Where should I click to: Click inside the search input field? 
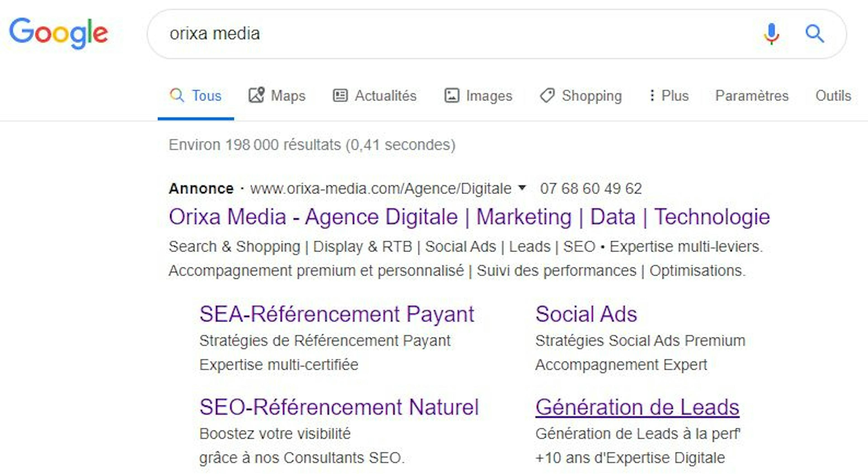point(404,33)
